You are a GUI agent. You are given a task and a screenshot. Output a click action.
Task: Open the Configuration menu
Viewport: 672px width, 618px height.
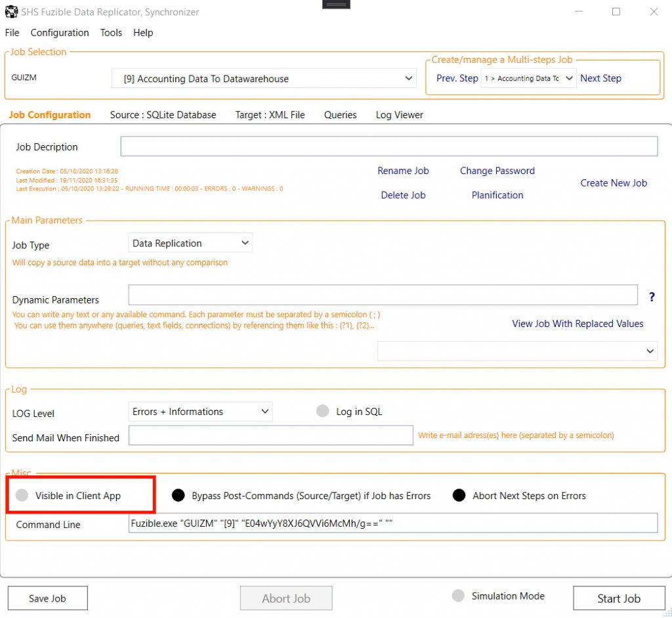[60, 33]
